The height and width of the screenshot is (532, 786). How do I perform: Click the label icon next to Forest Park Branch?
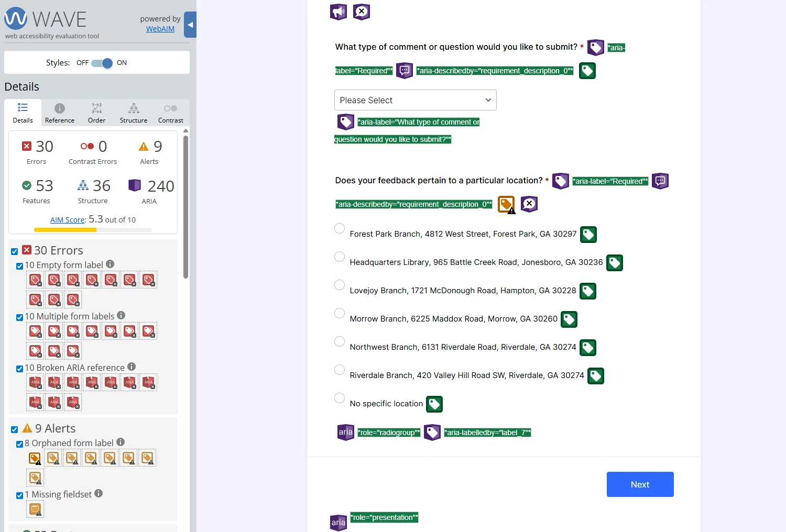(x=588, y=235)
